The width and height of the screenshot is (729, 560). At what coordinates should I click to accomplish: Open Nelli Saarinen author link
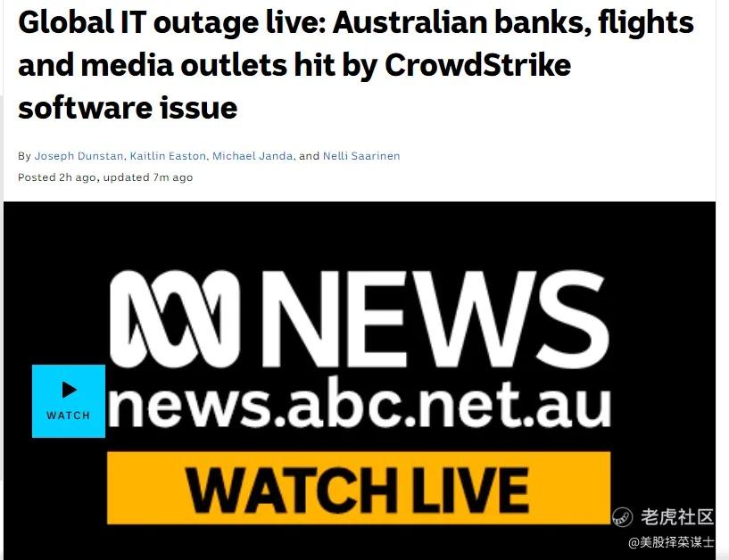(361, 156)
